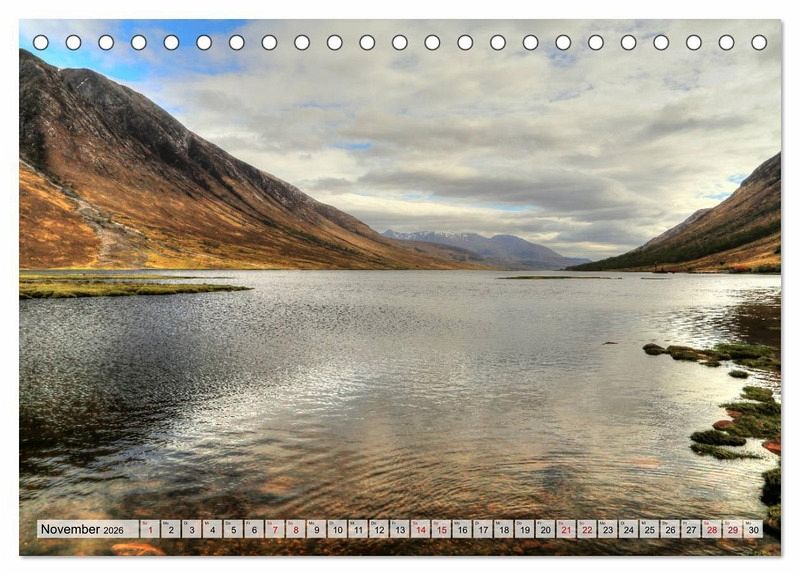The image size is (800, 575).
Task: Select day 24 in the calendar strip
Action: tap(629, 529)
